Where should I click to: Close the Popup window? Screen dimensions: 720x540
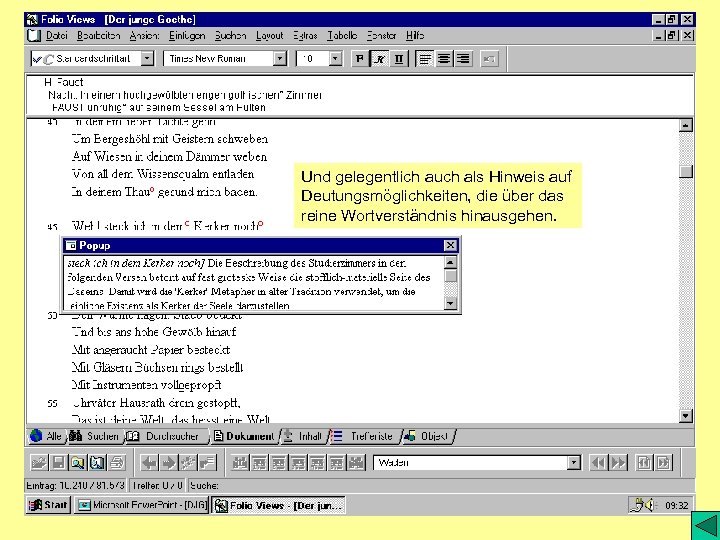click(450, 245)
